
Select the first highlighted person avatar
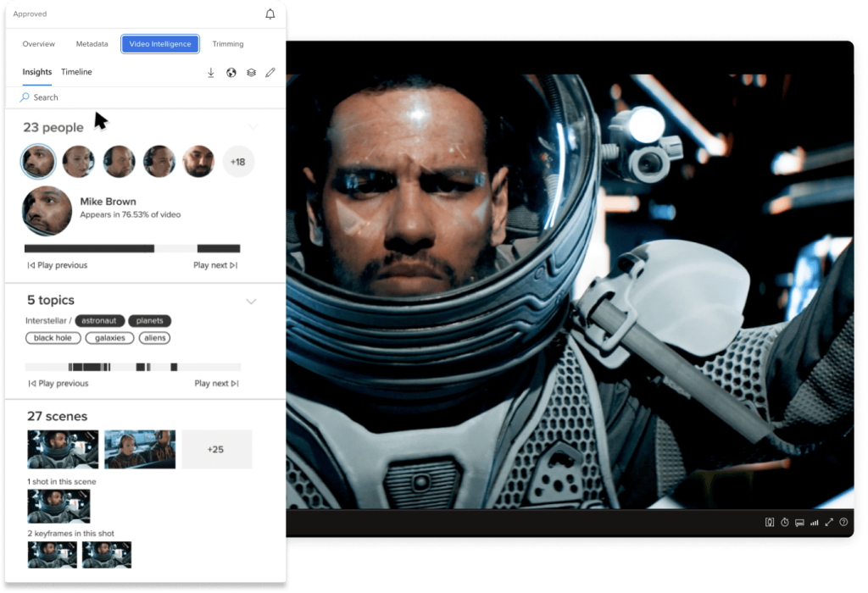click(x=38, y=162)
